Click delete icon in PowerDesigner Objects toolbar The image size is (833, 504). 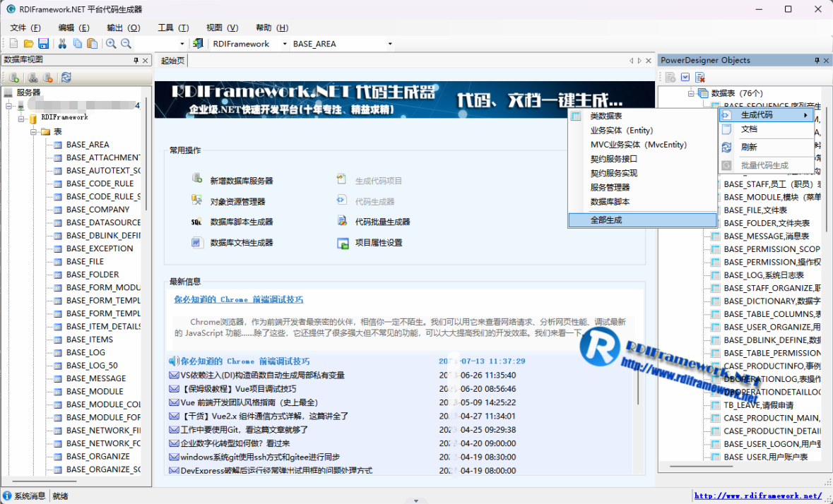(700, 77)
